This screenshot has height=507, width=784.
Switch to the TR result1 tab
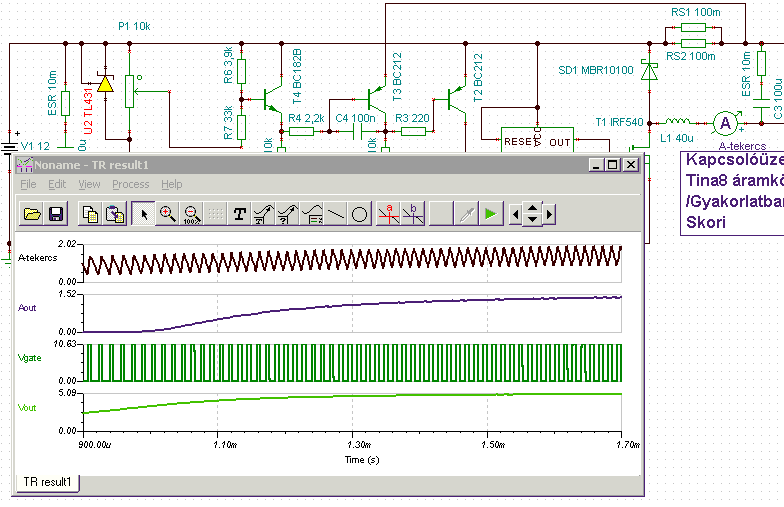click(x=46, y=482)
